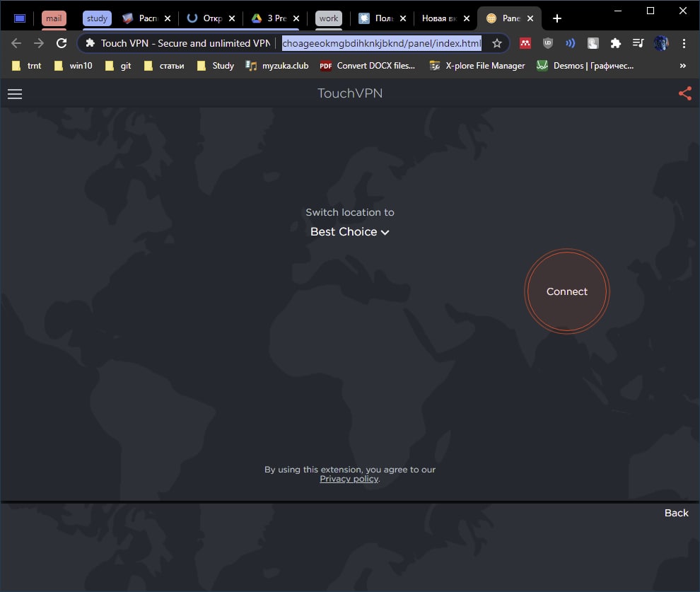700x592 pixels.
Task: Close the active Pane tab
Action: [x=530, y=18]
